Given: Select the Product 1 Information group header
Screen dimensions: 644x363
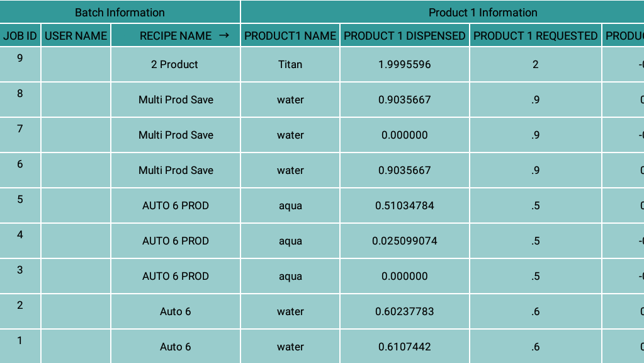Looking at the screenshot, I should point(483,13).
